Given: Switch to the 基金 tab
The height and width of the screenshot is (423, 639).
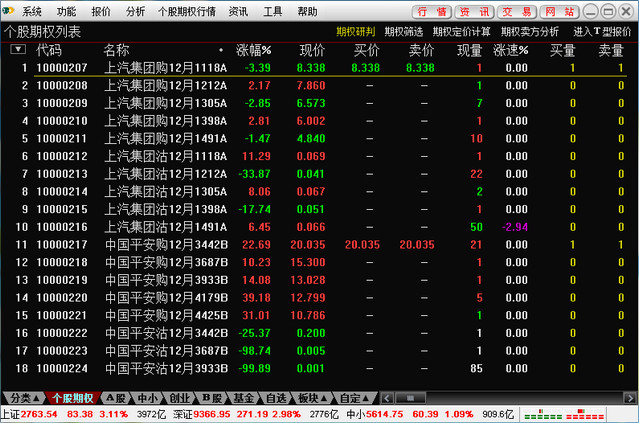Looking at the screenshot, I should pos(244,398).
